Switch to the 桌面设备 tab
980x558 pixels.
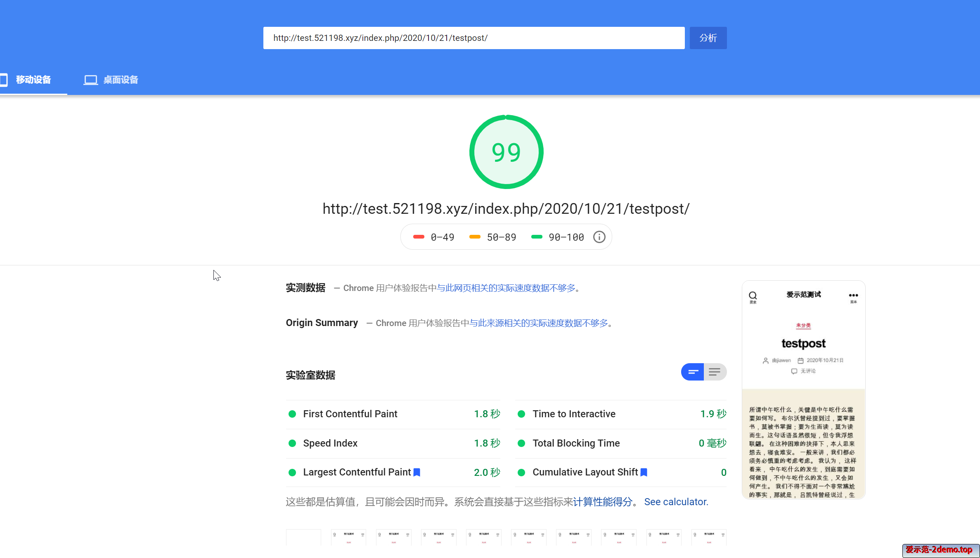[x=120, y=80]
